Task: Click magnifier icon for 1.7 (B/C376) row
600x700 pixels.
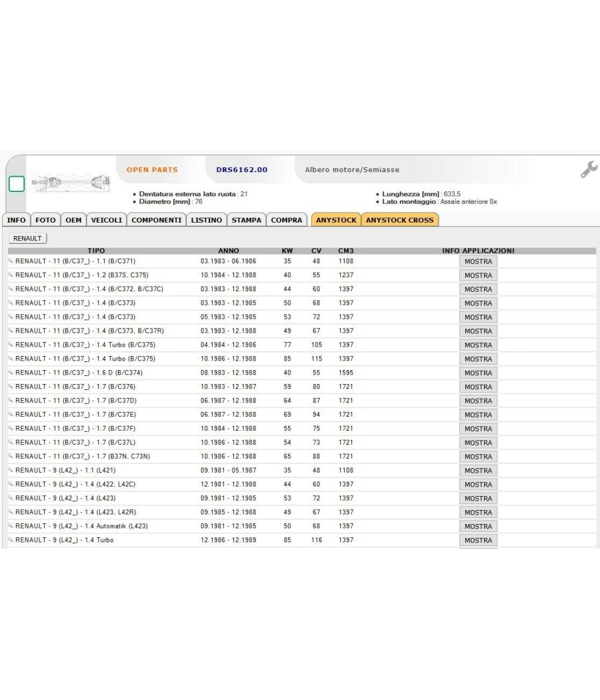Action: click(x=10, y=386)
